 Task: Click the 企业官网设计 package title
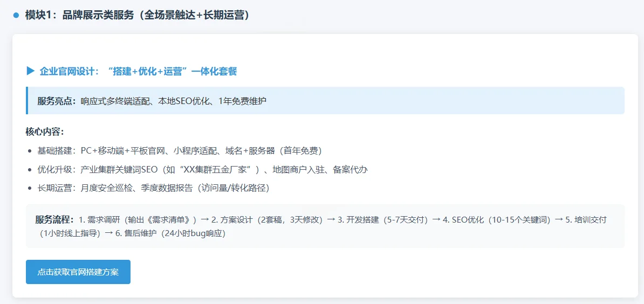[138, 71]
